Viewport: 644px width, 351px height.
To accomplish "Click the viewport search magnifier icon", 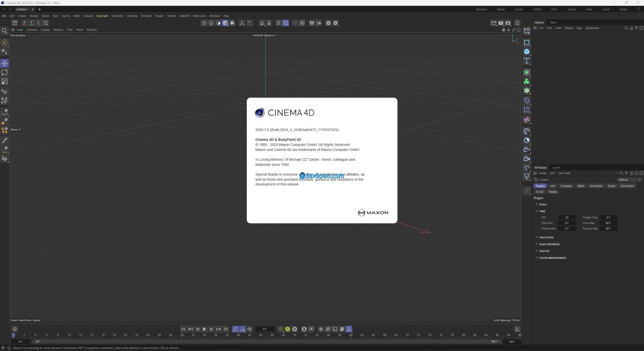I will (4, 31).
